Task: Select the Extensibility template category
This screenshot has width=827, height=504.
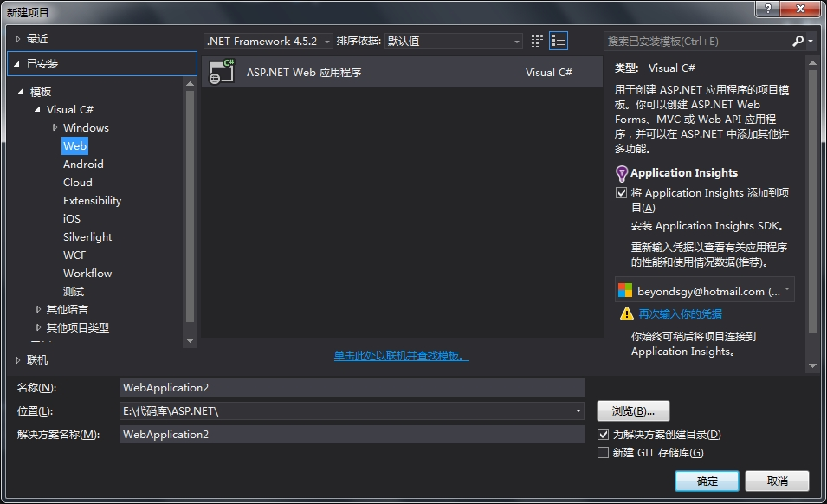Action: point(93,200)
